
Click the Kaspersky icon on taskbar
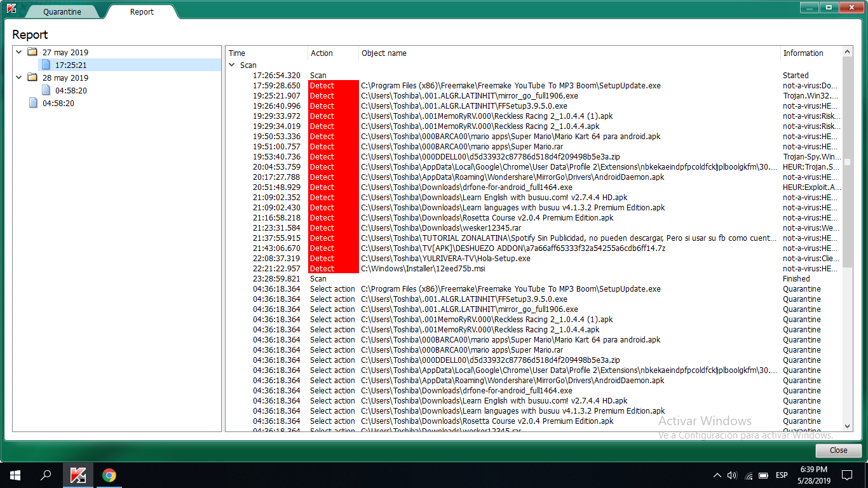point(78,475)
